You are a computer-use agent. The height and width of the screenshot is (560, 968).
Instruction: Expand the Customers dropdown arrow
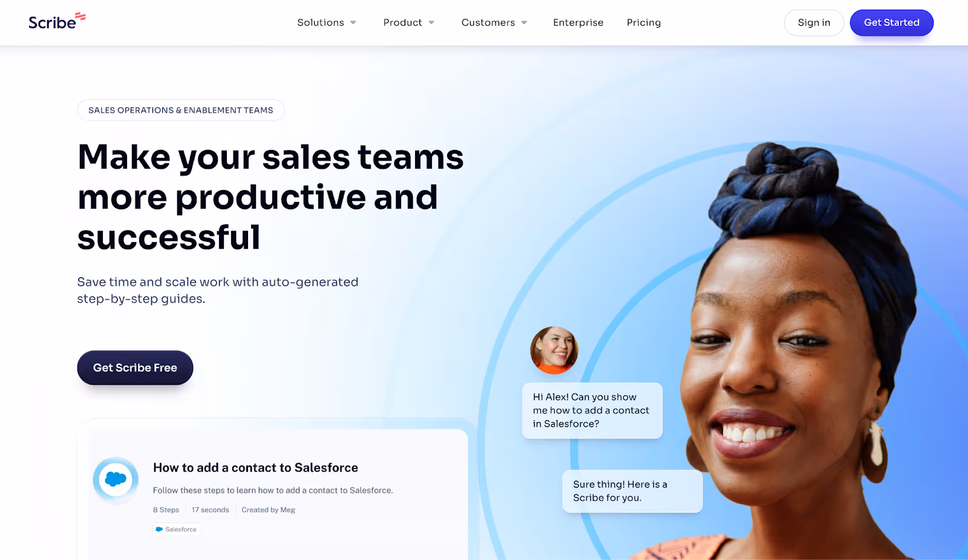point(524,23)
